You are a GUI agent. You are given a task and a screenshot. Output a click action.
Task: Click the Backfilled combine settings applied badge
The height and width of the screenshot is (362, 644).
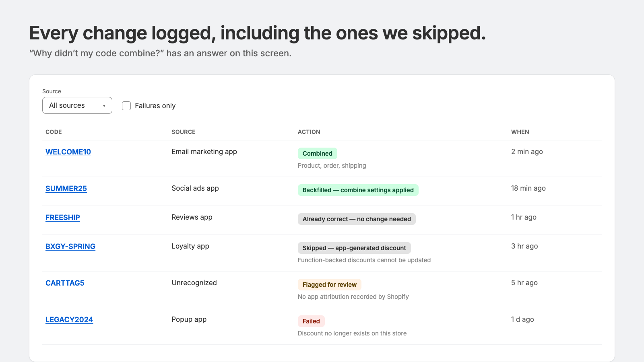coord(358,190)
